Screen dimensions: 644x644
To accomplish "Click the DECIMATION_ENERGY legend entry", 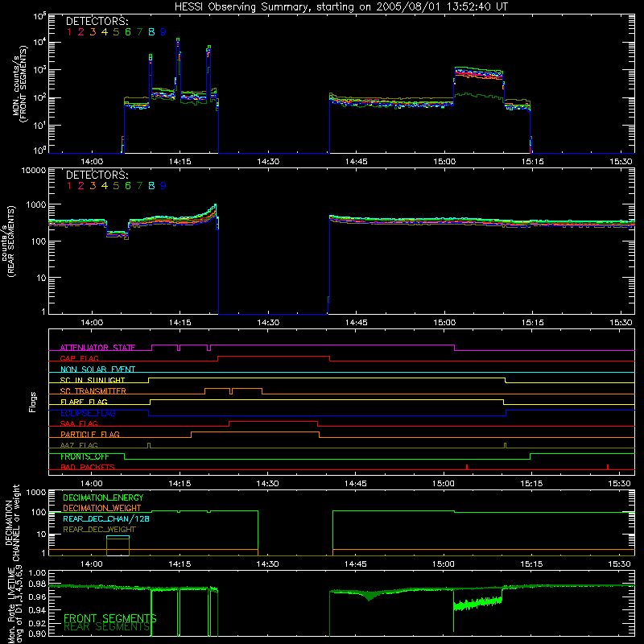I will click(x=103, y=497).
